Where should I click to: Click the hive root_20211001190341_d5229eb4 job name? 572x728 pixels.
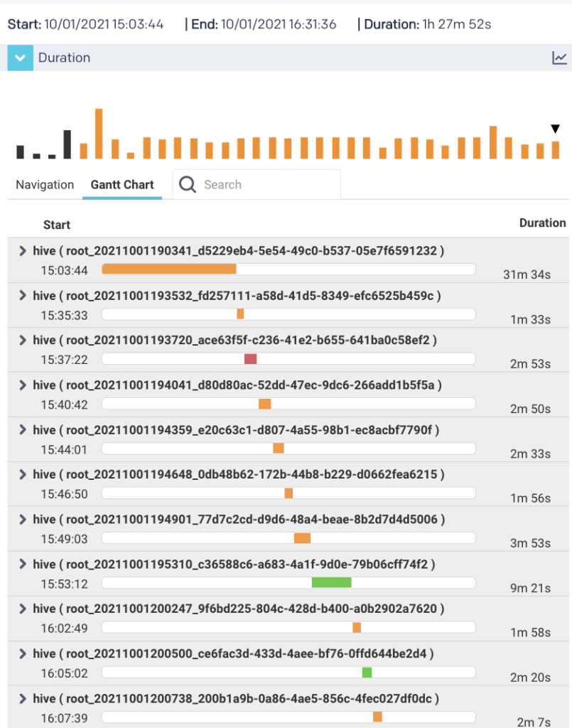pyautogui.click(x=239, y=251)
